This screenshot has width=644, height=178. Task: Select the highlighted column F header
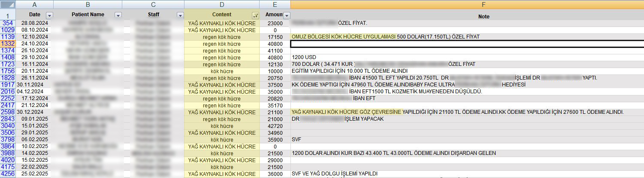(x=467, y=4)
